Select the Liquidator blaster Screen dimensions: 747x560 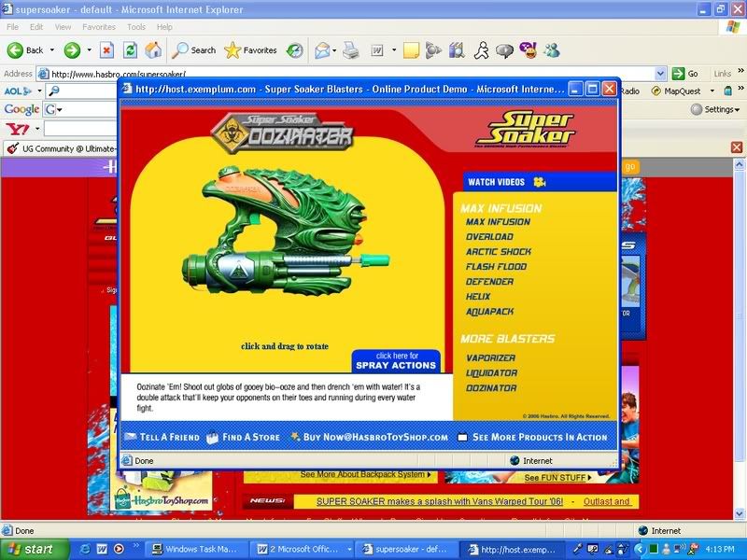[x=491, y=373]
